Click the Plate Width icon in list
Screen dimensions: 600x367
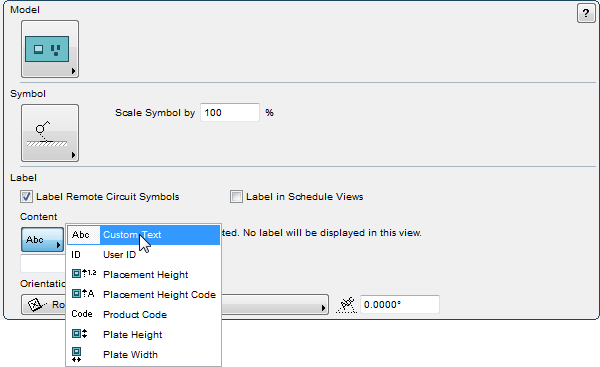tap(77, 354)
